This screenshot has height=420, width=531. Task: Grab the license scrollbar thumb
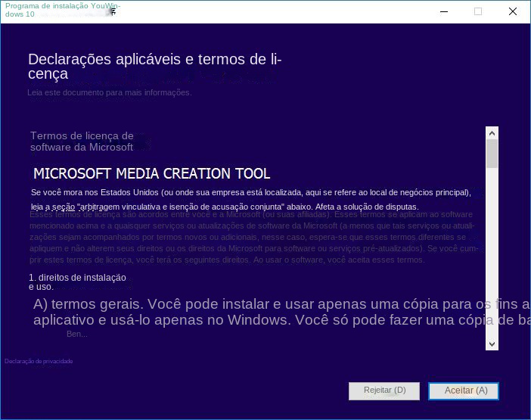(492, 154)
